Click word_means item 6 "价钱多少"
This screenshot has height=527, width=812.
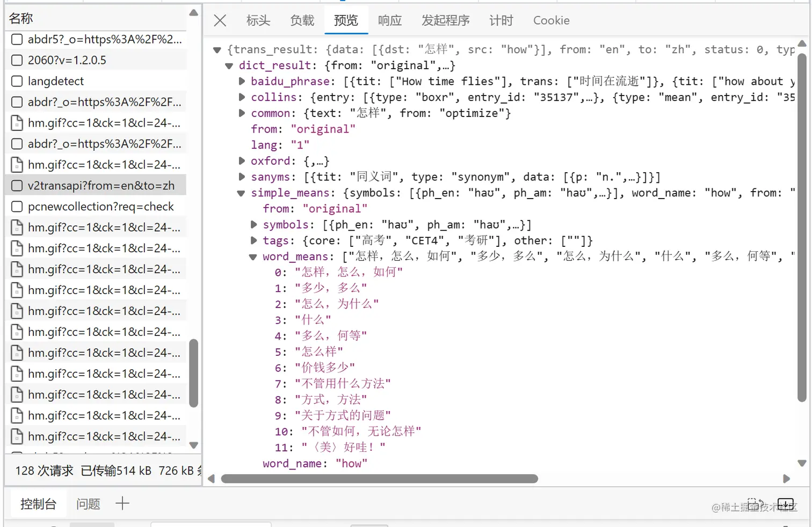tap(315, 368)
